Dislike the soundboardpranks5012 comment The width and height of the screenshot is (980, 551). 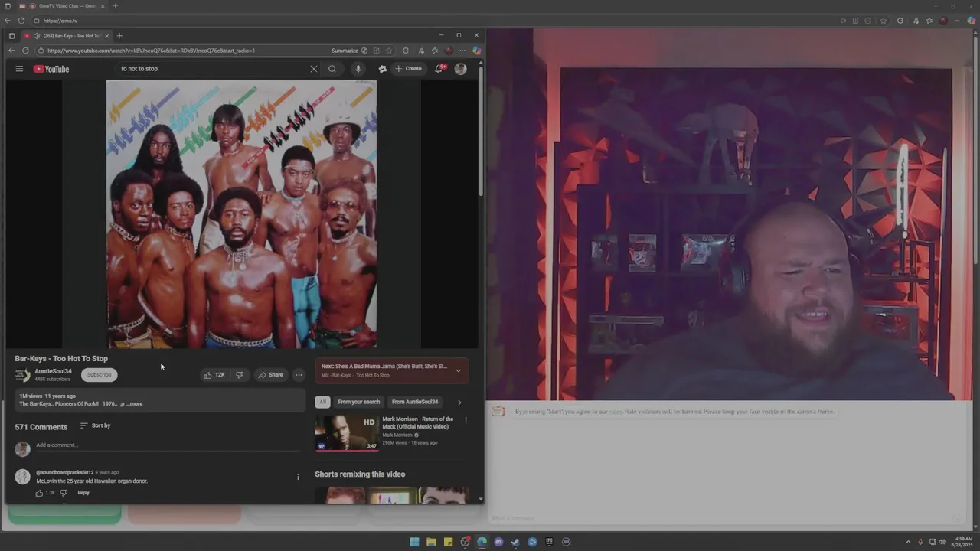tap(64, 493)
